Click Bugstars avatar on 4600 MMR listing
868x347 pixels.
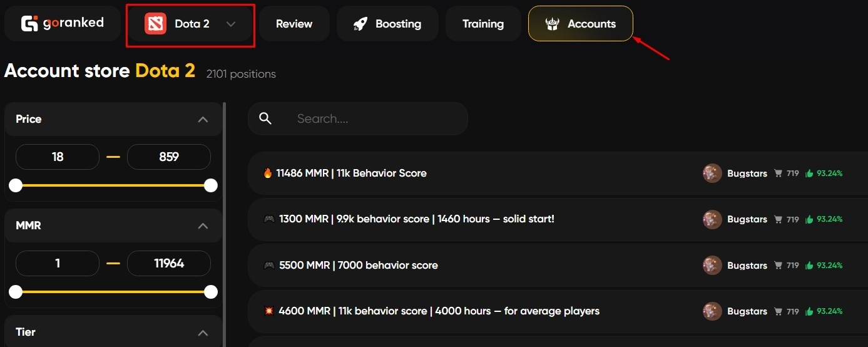click(712, 311)
